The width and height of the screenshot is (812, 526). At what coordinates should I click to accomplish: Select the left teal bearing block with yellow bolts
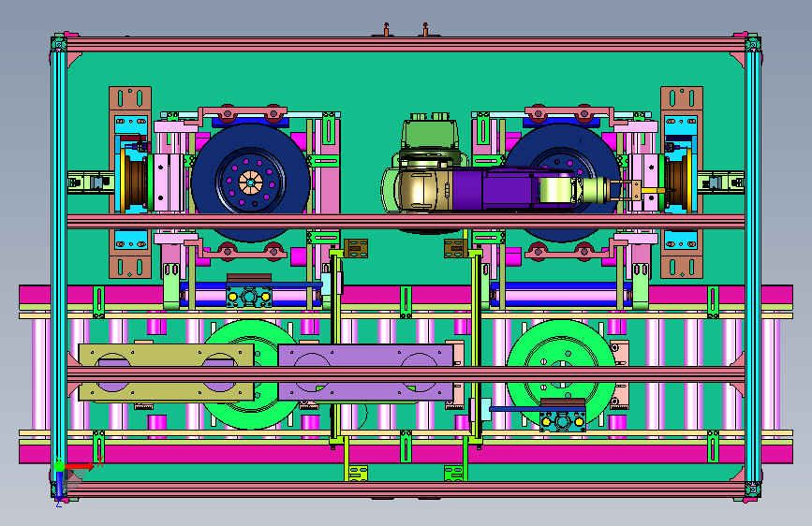click(x=249, y=297)
